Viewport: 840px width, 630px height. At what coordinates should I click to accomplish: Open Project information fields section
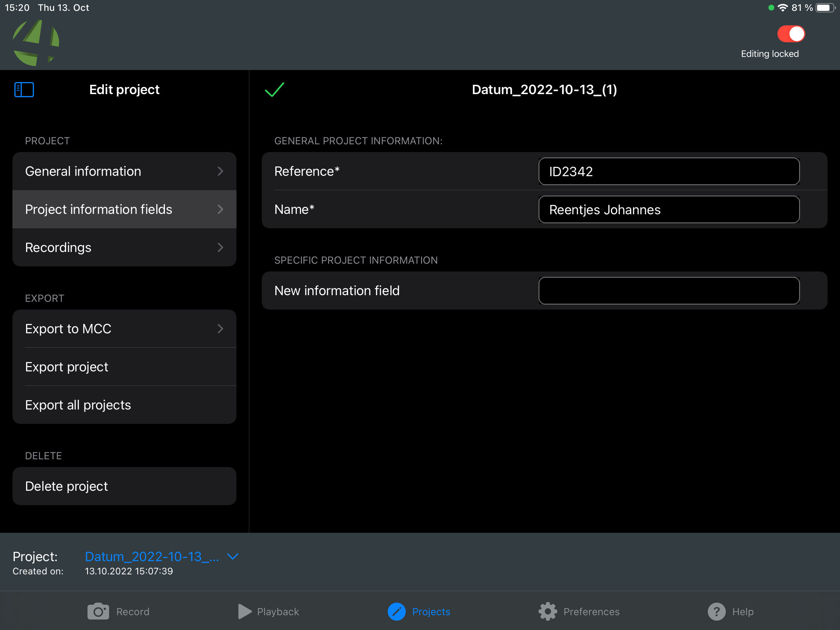pyautogui.click(x=124, y=209)
